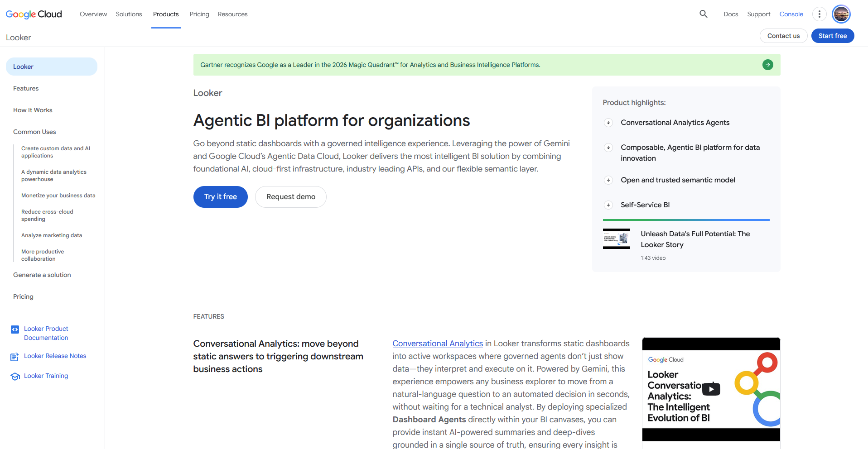Jump to How It Works section

pyautogui.click(x=33, y=110)
